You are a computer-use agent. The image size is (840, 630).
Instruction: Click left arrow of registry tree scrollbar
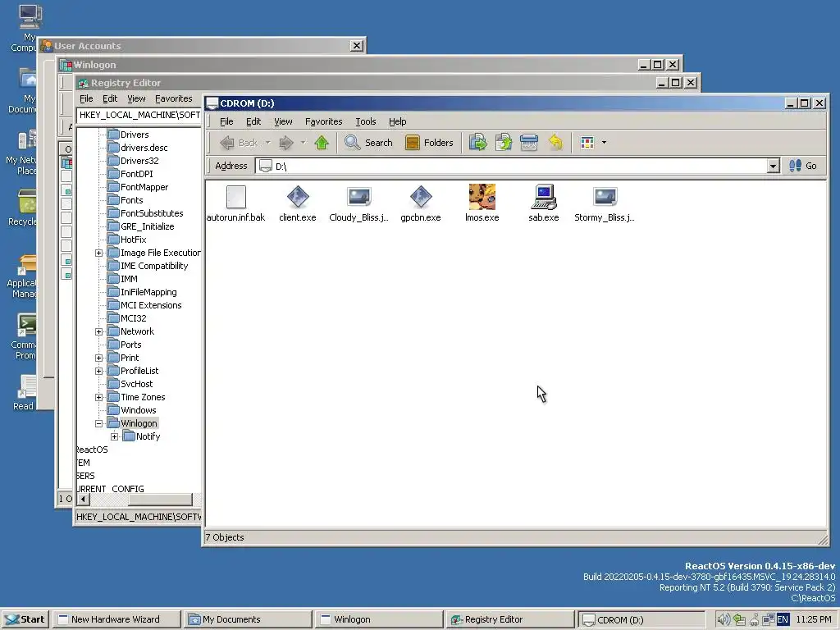(83, 500)
